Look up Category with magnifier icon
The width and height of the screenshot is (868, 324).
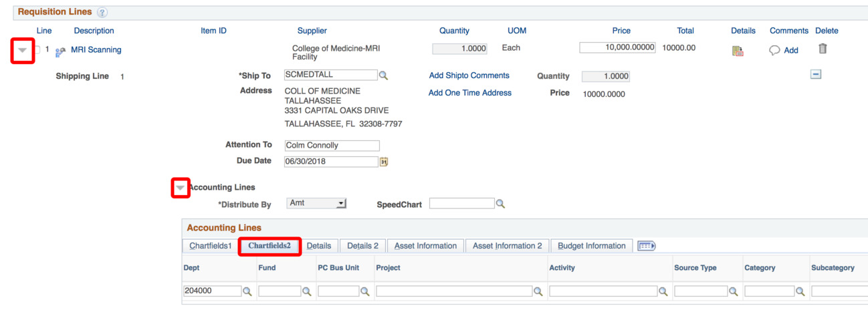tap(800, 292)
